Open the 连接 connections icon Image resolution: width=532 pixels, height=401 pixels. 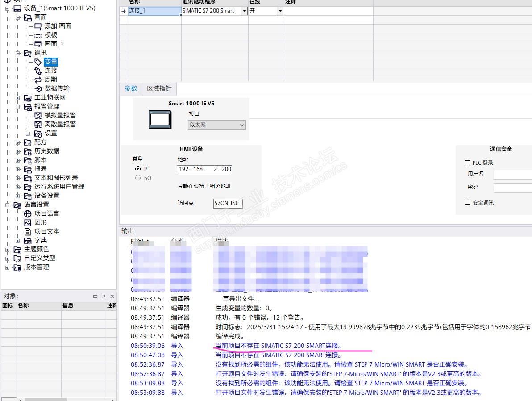pos(38,71)
